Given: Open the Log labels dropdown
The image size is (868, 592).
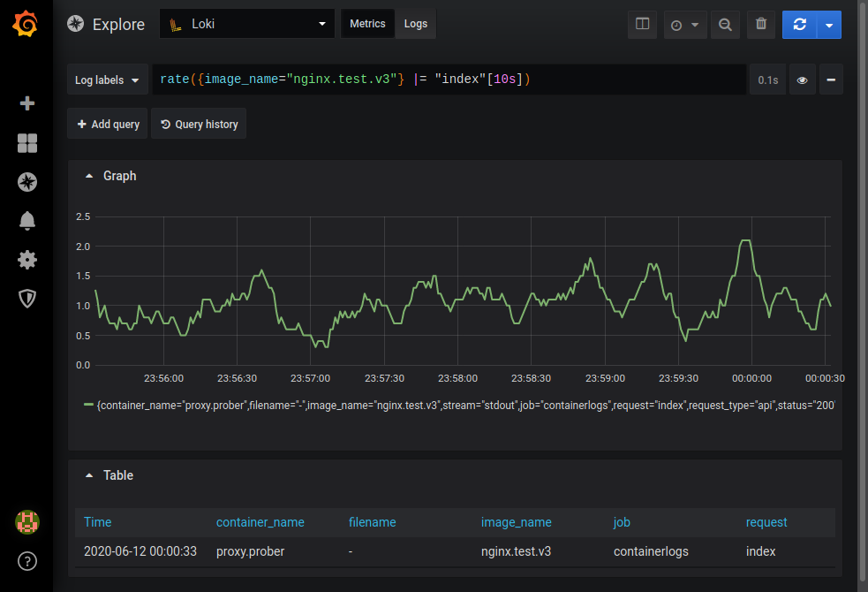Looking at the screenshot, I should point(107,80).
